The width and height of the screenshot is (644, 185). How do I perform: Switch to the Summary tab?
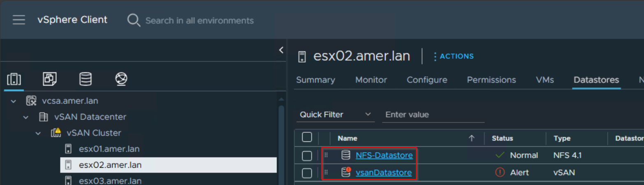coord(315,80)
